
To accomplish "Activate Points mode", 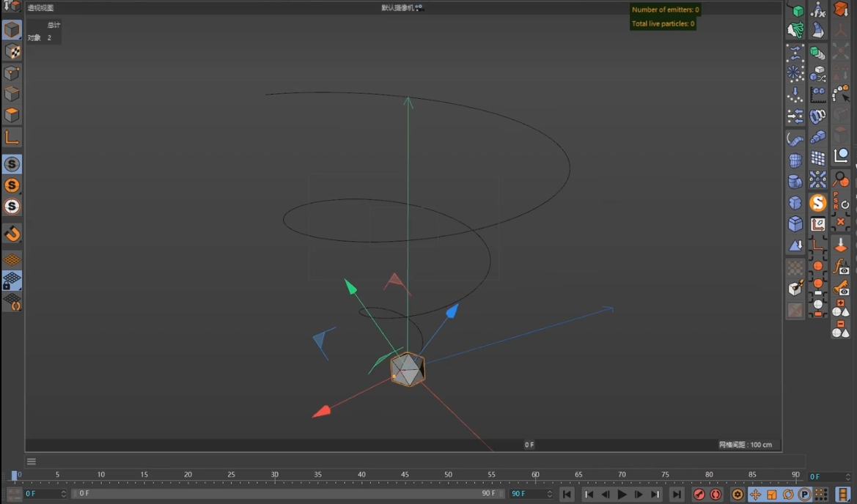I will [x=12, y=73].
